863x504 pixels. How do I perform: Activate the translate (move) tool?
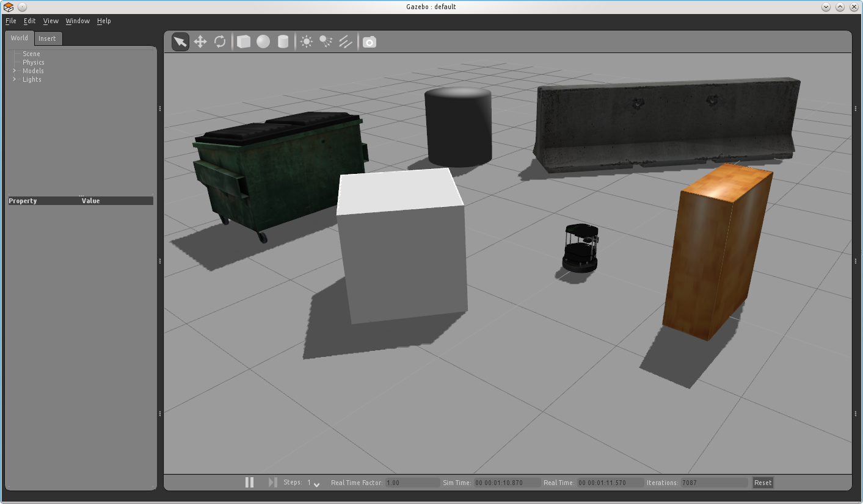pyautogui.click(x=200, y=41)
